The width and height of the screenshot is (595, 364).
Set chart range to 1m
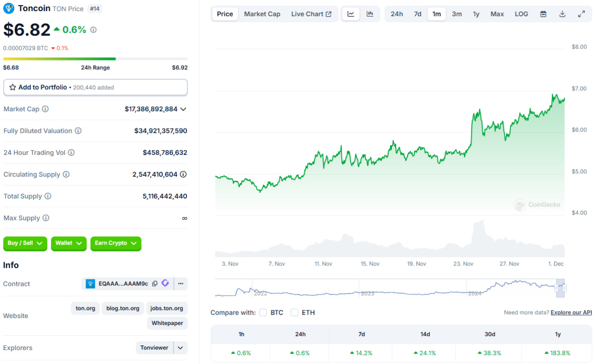[x=436, y=14]
